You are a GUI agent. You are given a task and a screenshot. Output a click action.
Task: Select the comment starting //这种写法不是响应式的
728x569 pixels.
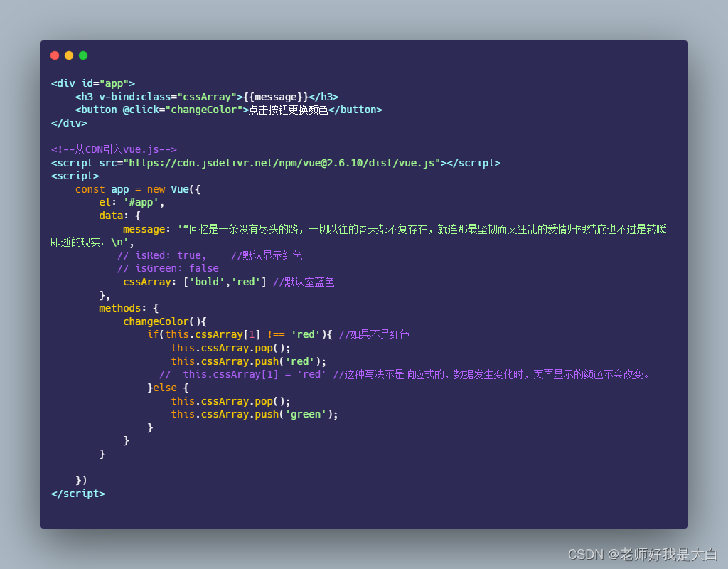[x=492, y=375]
